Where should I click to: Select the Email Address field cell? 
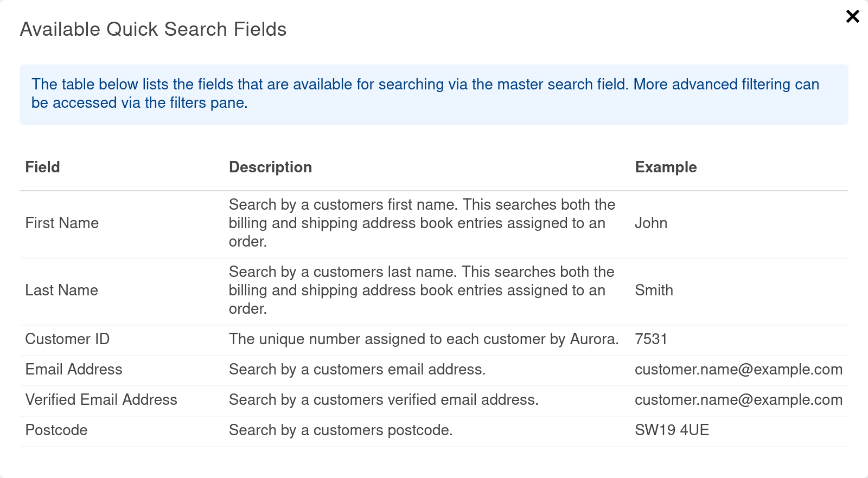click(x=74, y=370)
